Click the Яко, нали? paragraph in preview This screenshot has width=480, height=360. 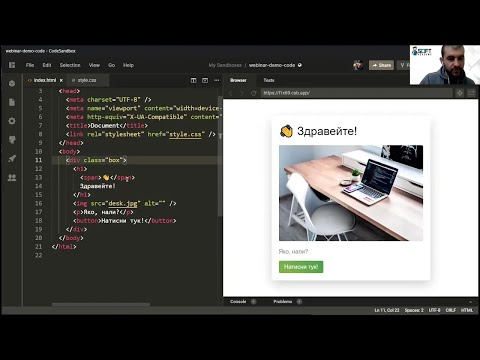pyautogui.click(x=293, y=251)
